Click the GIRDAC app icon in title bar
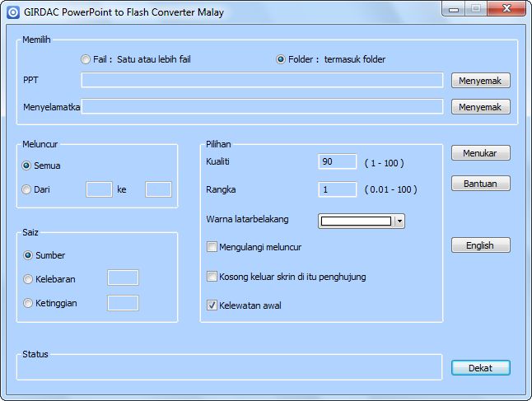Viewport: 532px width, 401px height. tap(13, 12)
